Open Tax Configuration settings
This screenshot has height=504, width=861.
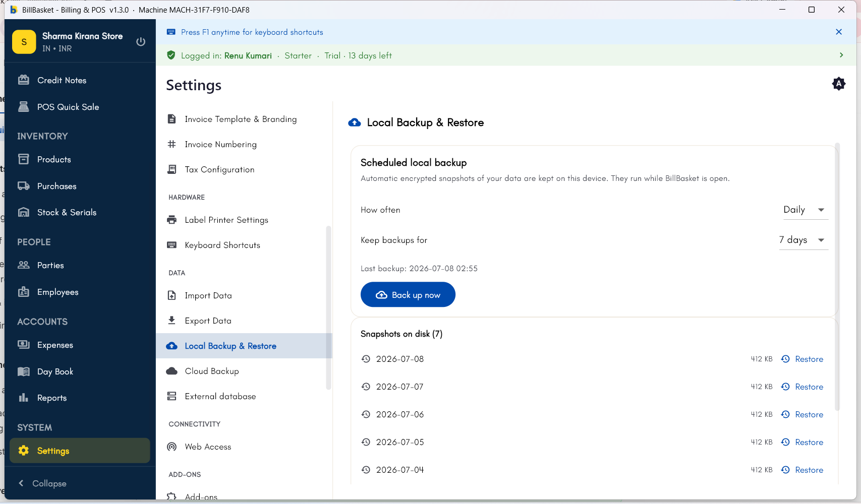click(x=244, y=169)
